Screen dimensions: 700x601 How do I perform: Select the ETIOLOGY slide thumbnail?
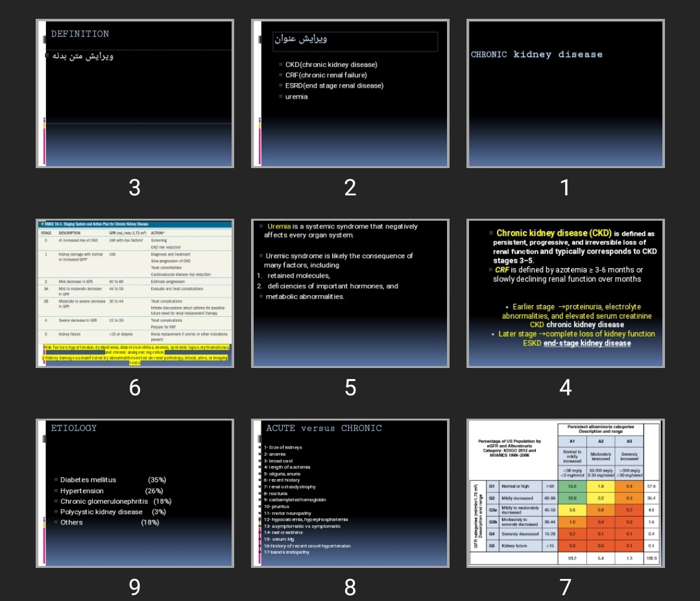134,493
